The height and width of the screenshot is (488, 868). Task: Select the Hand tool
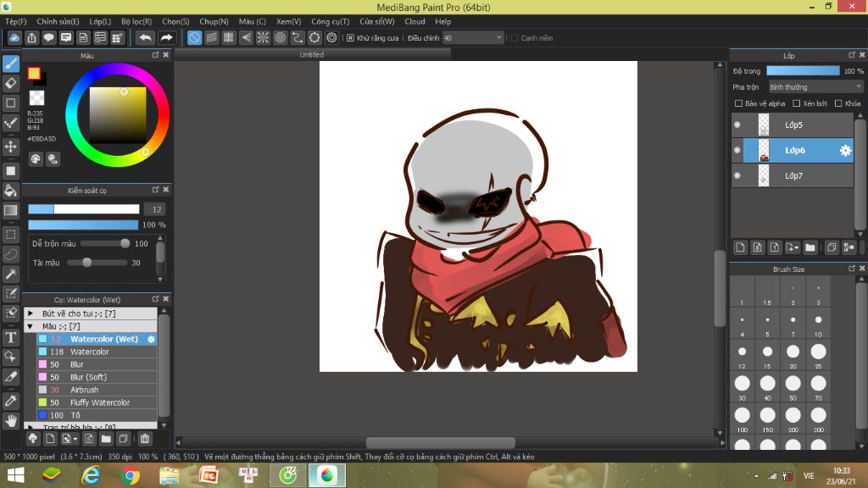(11, 421)
